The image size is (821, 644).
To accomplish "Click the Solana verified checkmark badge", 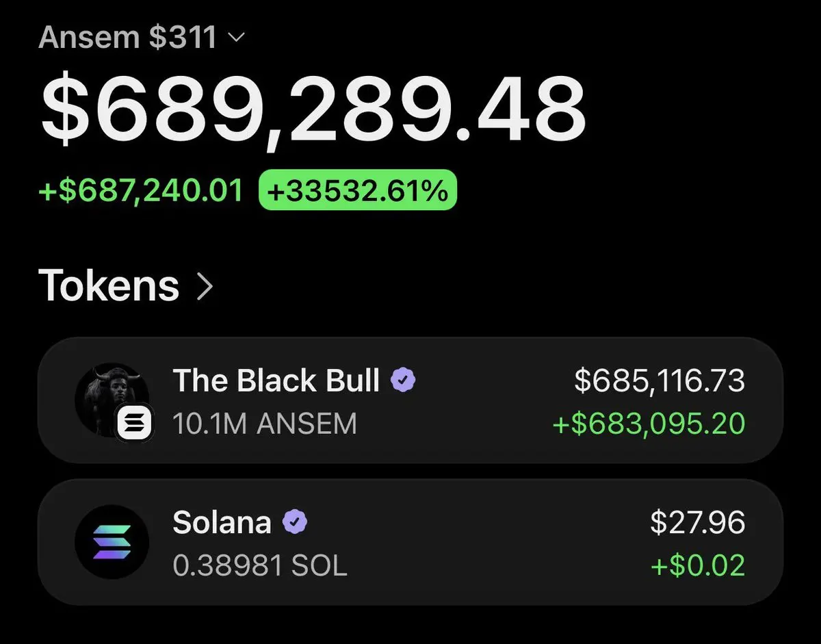I will tap(294, 523).
